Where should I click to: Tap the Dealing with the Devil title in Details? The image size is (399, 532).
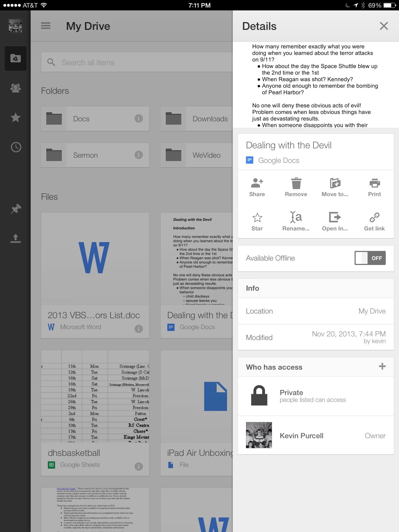click(x=289, y=145)
